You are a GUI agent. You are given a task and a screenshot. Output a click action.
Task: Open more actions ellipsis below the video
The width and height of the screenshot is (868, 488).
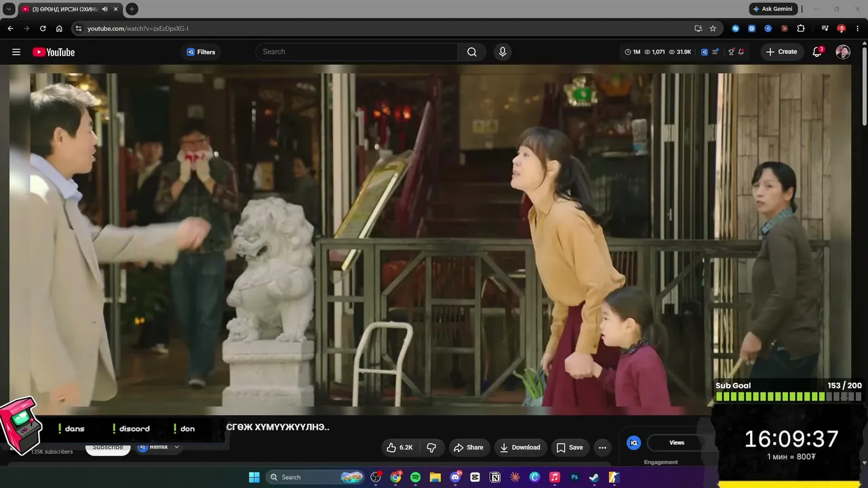click(602, 447)
